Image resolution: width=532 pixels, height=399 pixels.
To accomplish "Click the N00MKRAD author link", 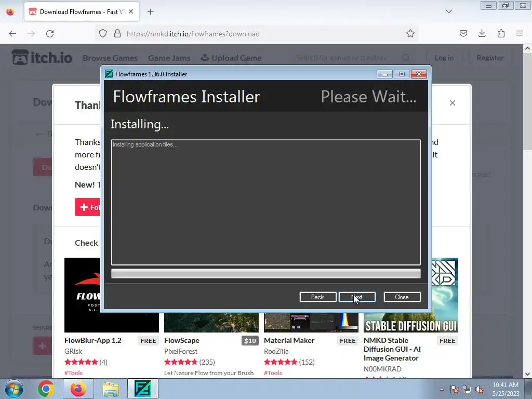I will (x=382, y=369).
